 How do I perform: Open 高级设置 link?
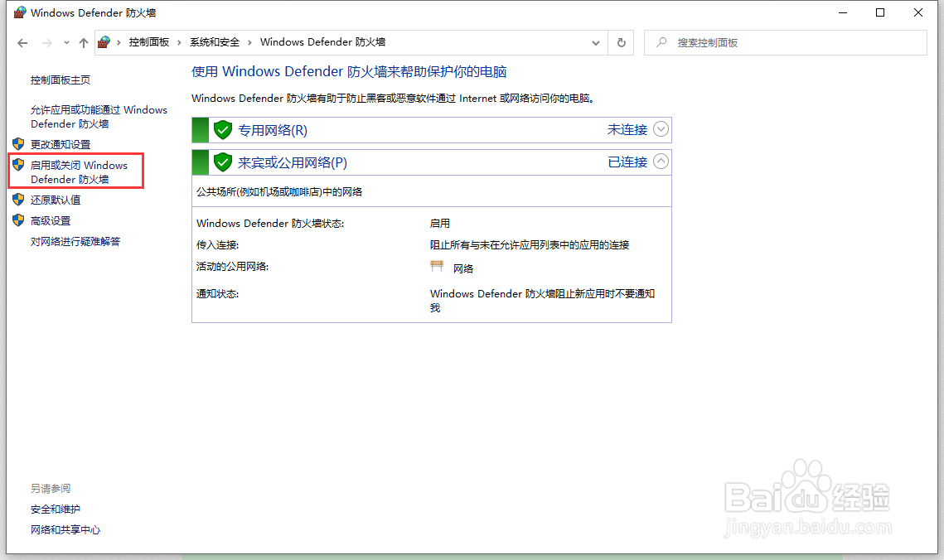[x=51, y=220]
